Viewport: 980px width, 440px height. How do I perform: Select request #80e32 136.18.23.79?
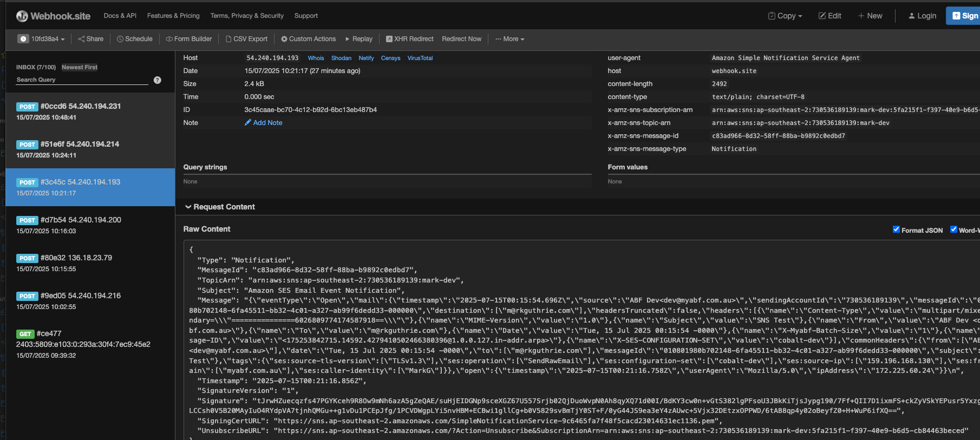point(90,263)
